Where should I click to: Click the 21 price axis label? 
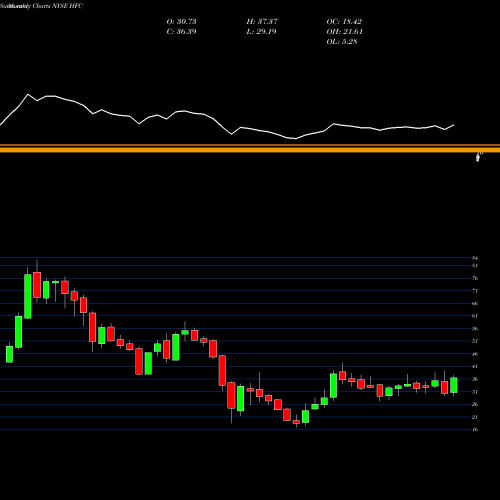[x=475, y=417]
